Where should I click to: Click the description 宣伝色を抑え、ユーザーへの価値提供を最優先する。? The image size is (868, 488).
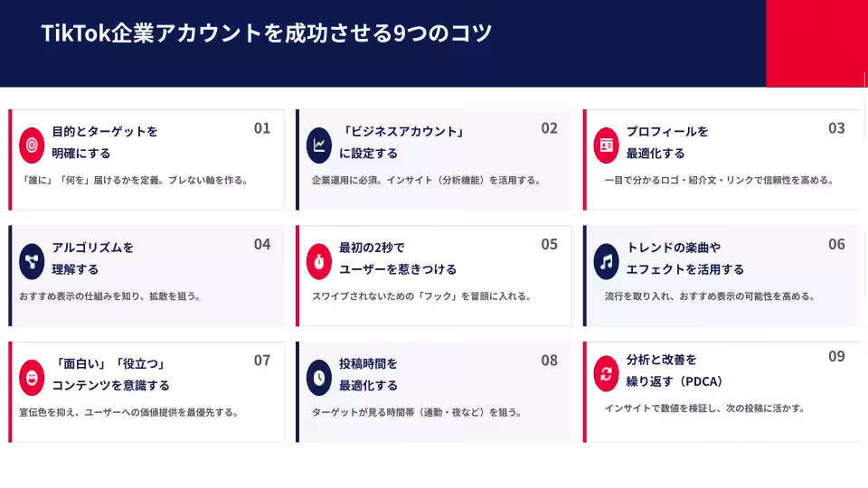tap(128, 413)
